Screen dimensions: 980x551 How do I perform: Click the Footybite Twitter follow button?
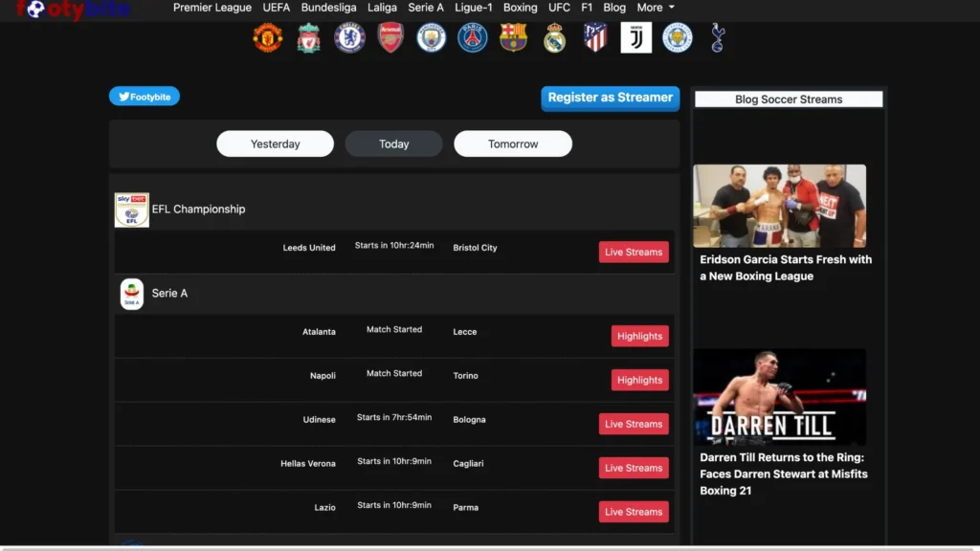pyautogui.click(x=144, y=96)
